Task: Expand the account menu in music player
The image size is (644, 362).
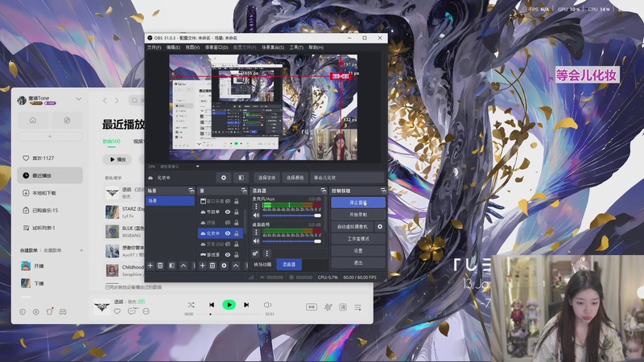Action: (78, 99)
